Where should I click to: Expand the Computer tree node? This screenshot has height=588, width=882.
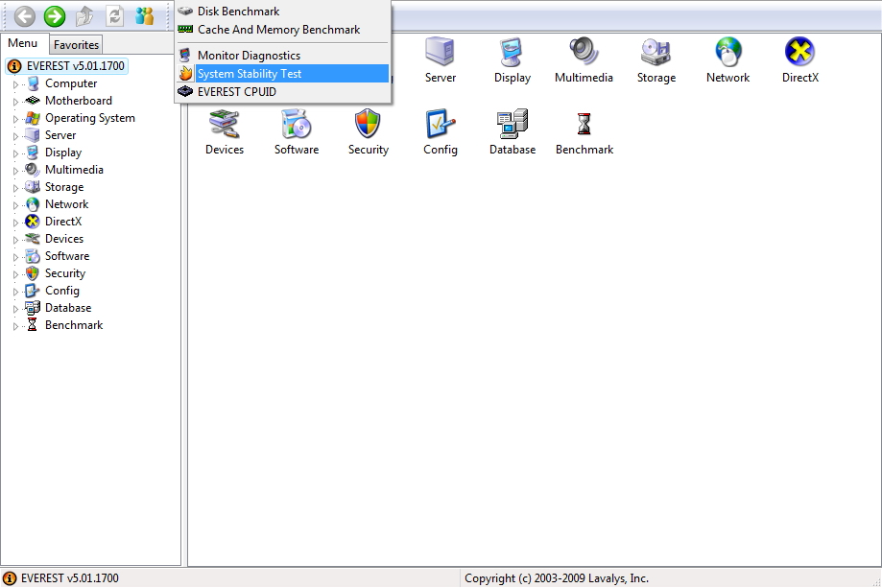coord(15,84)
